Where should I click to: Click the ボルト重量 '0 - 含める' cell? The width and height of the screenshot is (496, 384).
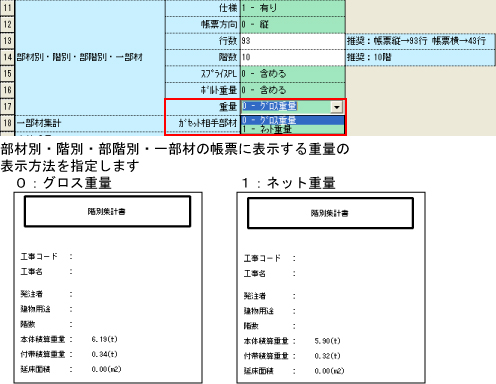pyautogui.click(x=292, y=90)
